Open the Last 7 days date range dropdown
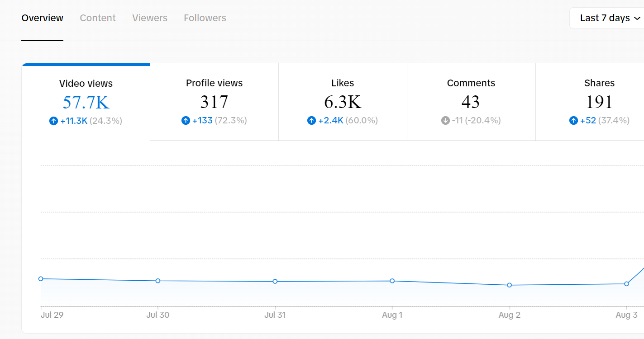 click(609, 18)
